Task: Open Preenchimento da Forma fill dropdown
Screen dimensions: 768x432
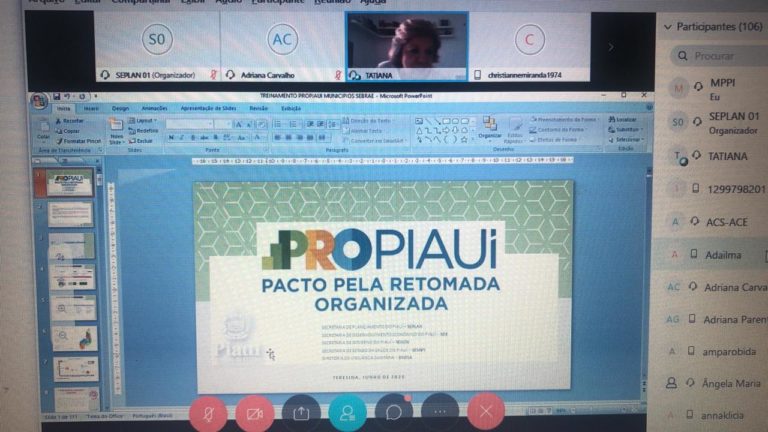Action: 563,119
